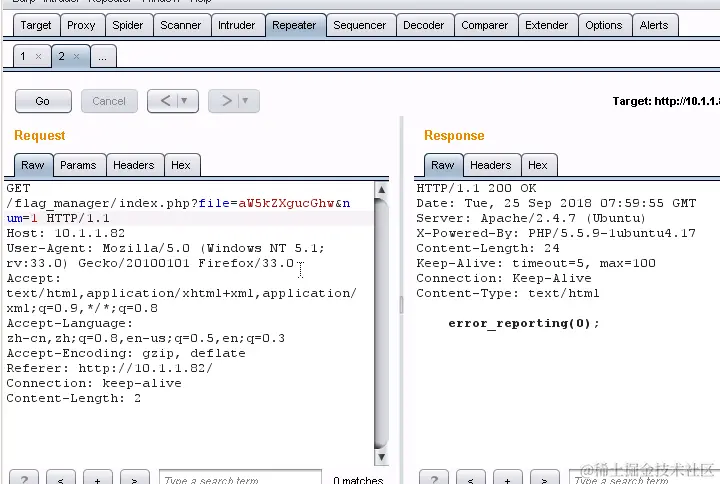Screen dimensions: 720x484
Task: Select Repeater request tab 2
Action: click(62, 56)
